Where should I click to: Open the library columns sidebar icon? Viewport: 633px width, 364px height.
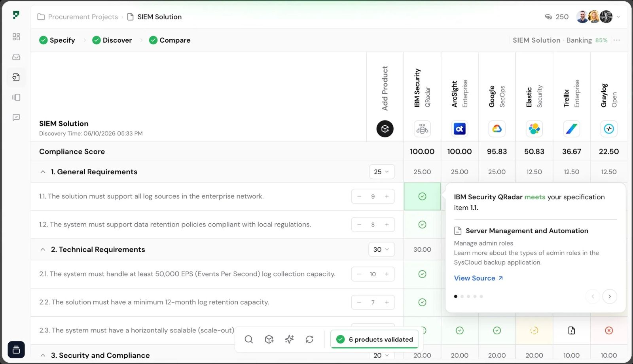[16, 97]
